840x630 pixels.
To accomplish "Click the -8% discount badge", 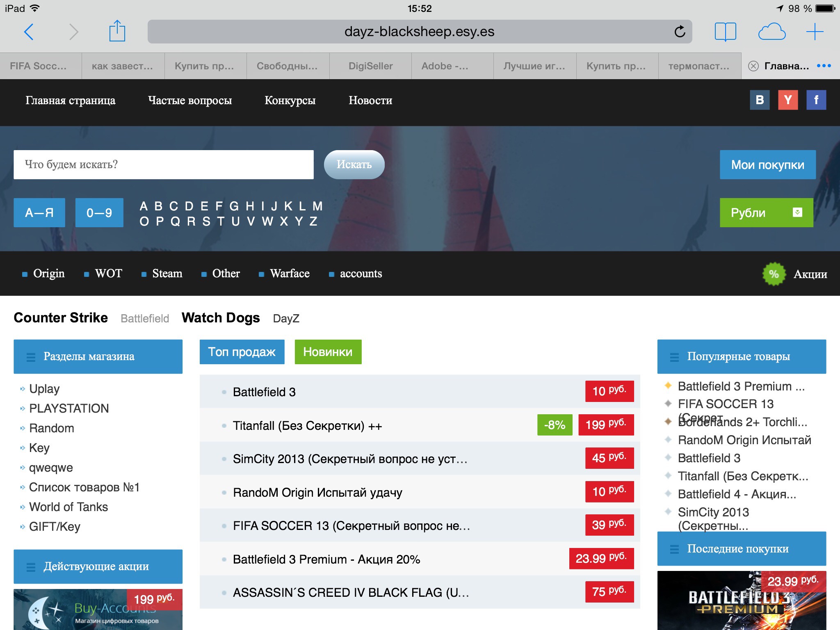I will [x=555, y=425].
